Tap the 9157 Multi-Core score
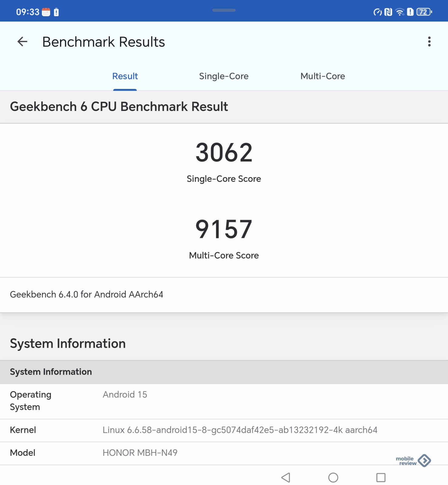448x485 pixels. coord(224,229)
